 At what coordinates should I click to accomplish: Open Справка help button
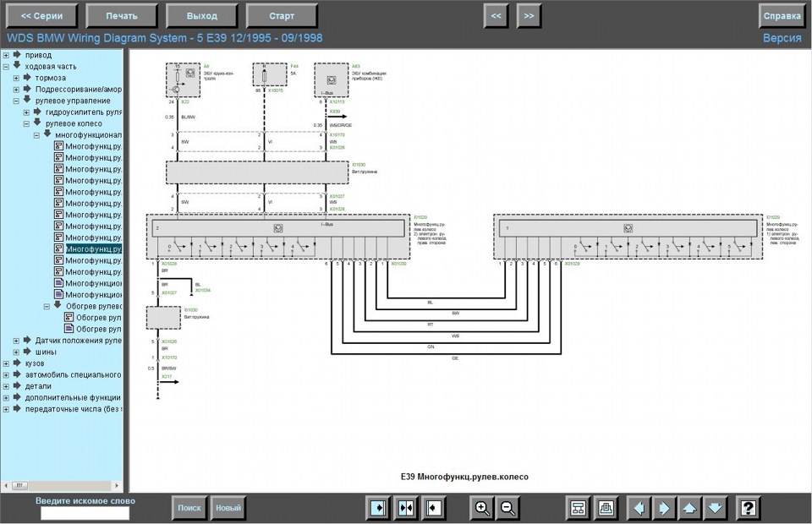782,16
